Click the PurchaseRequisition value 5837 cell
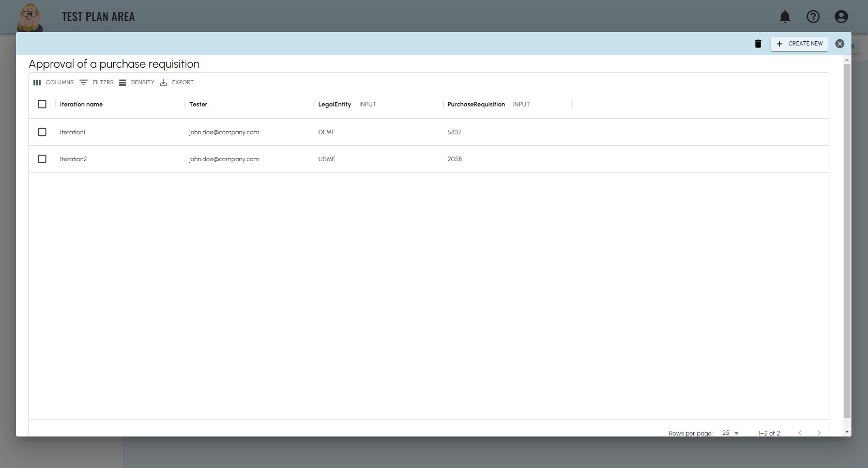Screen dimensions: 868x468 (454, 132)
